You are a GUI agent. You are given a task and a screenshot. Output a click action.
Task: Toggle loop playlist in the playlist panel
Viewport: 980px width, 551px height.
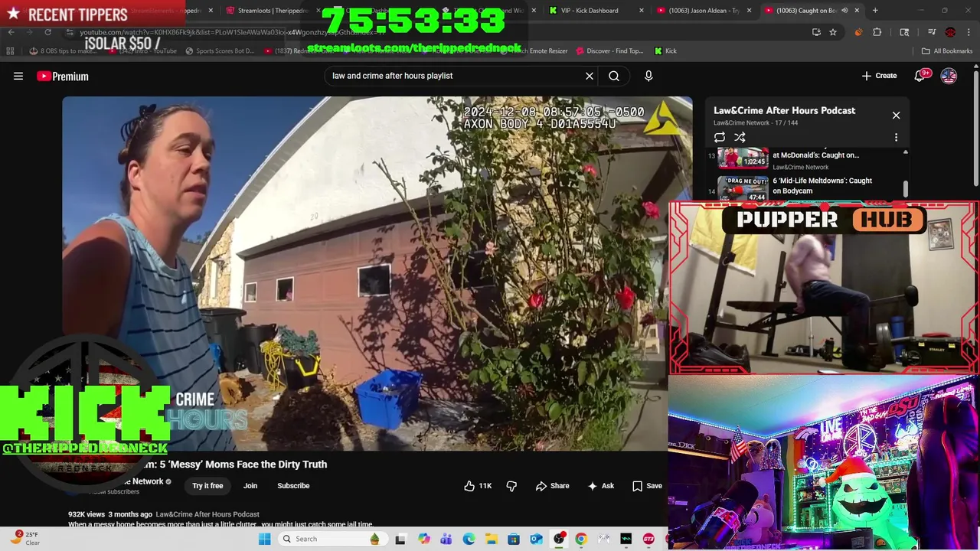pyautogui.click(x=720, y=138)
